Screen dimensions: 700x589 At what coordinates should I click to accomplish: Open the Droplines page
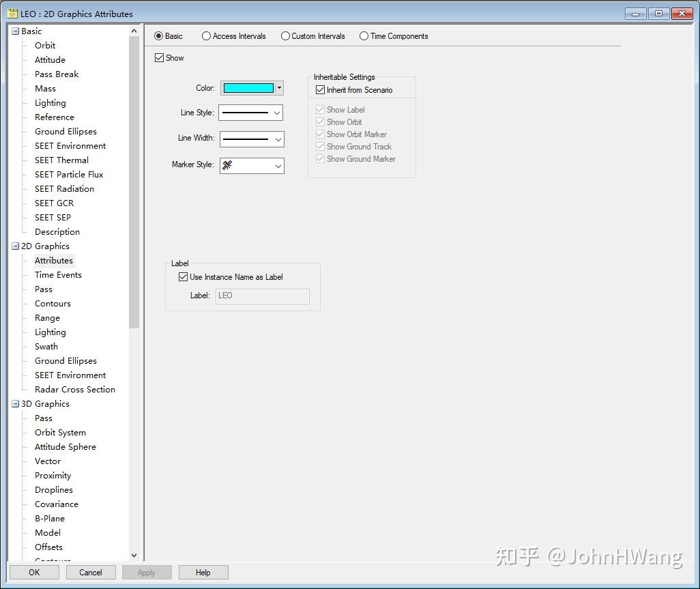point(54,490)
